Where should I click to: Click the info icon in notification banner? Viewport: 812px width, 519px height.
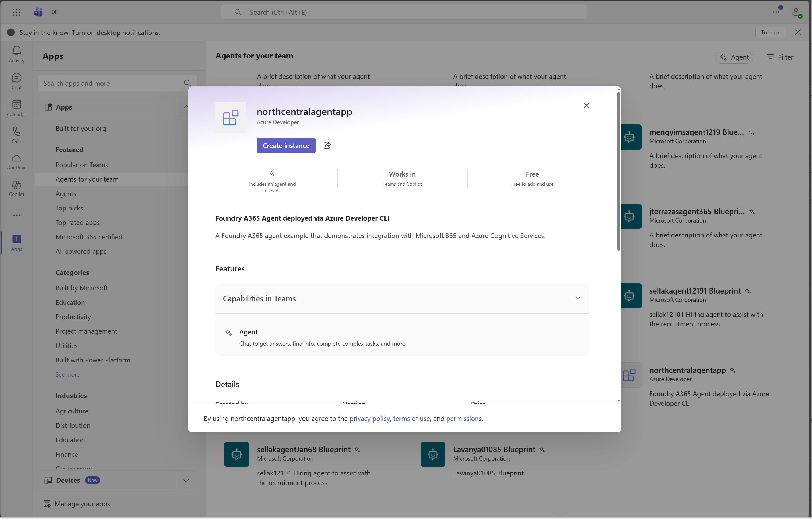click(x=11, y=32)
